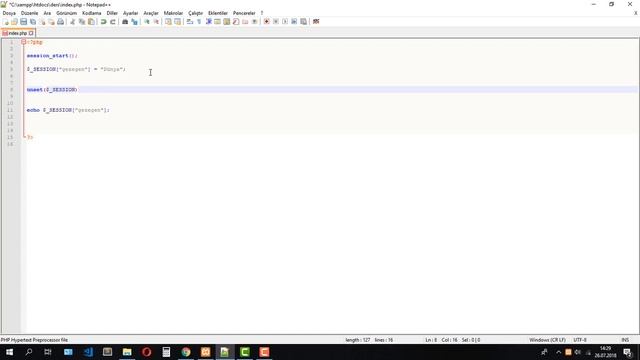Save the current file via toolbar
The height and width of the screenshot is (360, 640).
coord(24,22)
